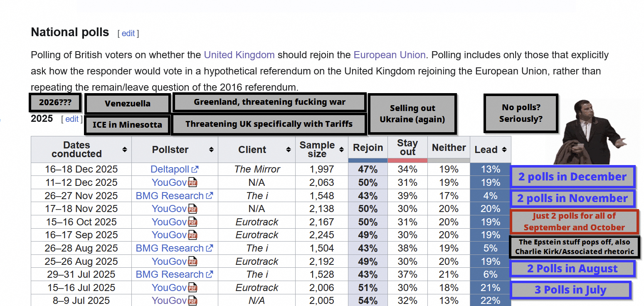This screenshot has width=644, height=306.
Task: Open Deltapoll pollster link
Action: pyautogui.click(x=170, y=169)
